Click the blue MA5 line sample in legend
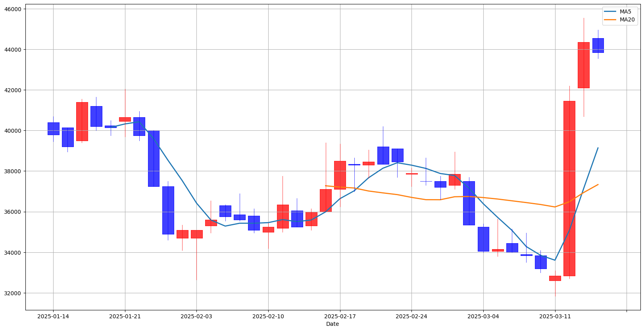644x331 pixels. point(610,12)
